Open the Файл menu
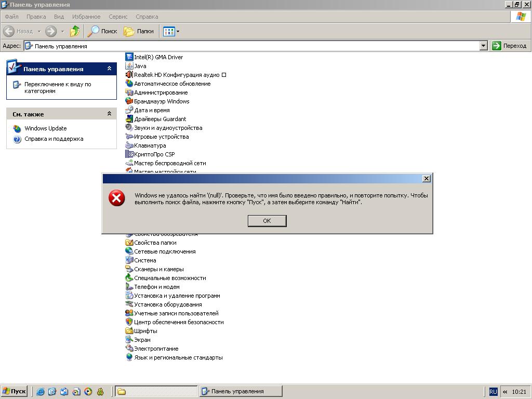The image size is (532, 399). click(x=11, y=17)
